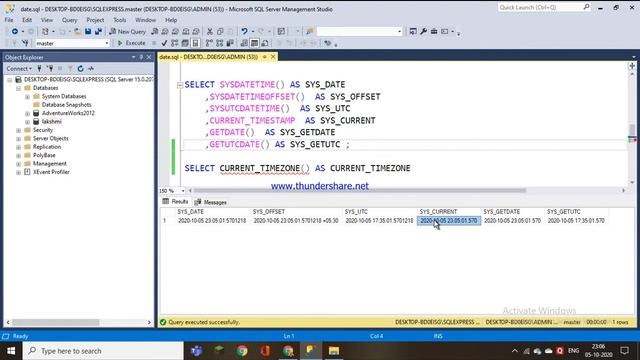
Task: Toggle the Results to File icon
Action: (x=265, y=43)
